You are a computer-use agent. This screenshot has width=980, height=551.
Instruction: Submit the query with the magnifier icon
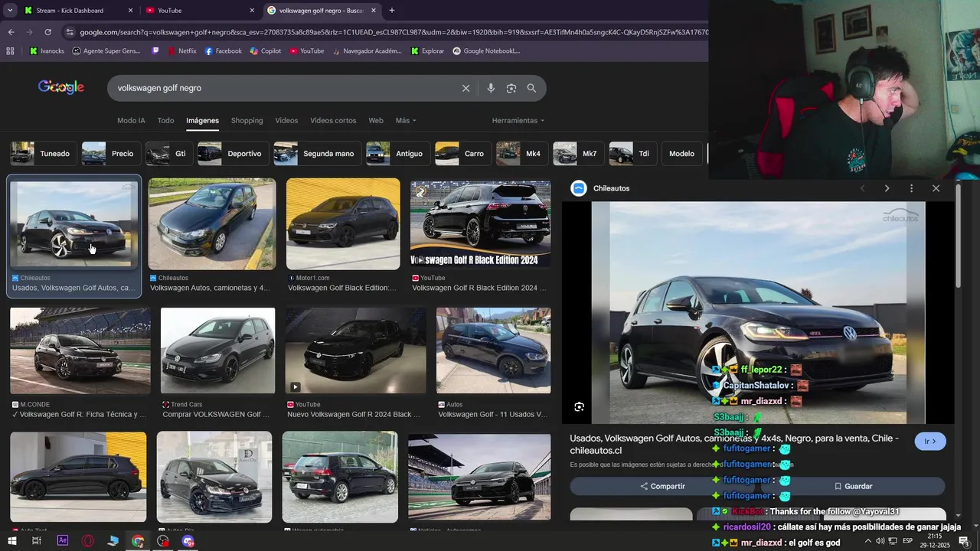(x=531, y=88)
